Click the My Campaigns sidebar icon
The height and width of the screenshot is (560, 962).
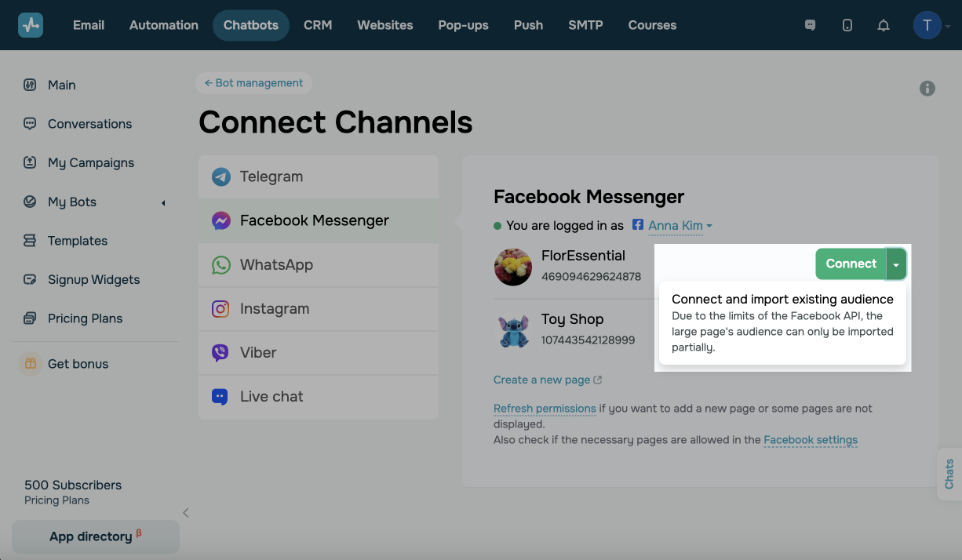pos(30,162)
